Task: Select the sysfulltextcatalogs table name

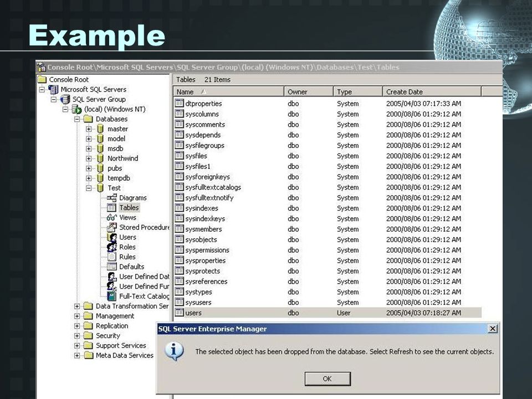Action: click(213, 187)
